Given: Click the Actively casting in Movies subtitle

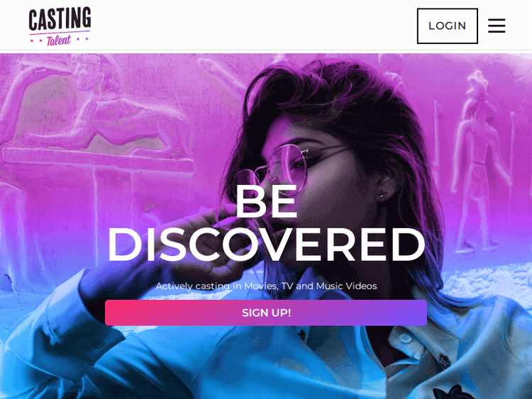Looking at the screenshot, I should click(x=266, y=286).
